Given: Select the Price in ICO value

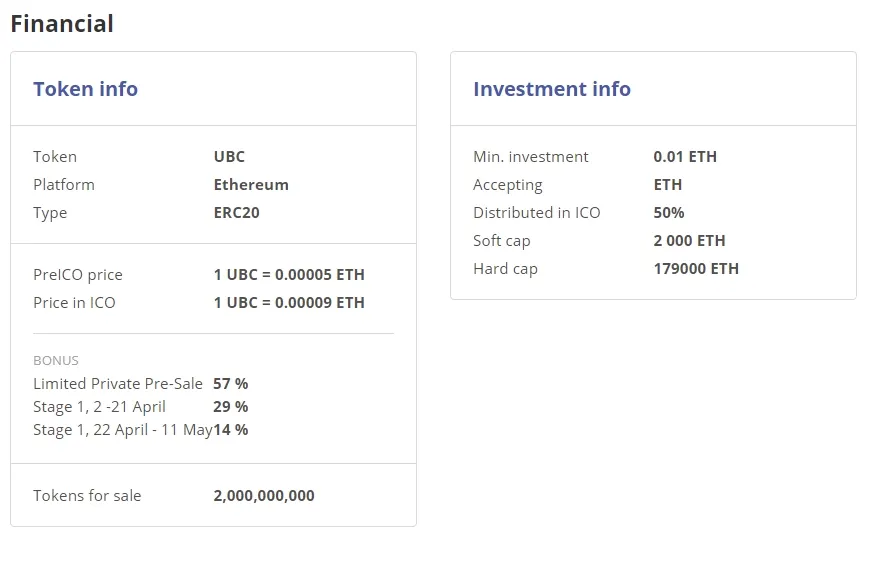Looking at the screenshot, I should [289, 303].
